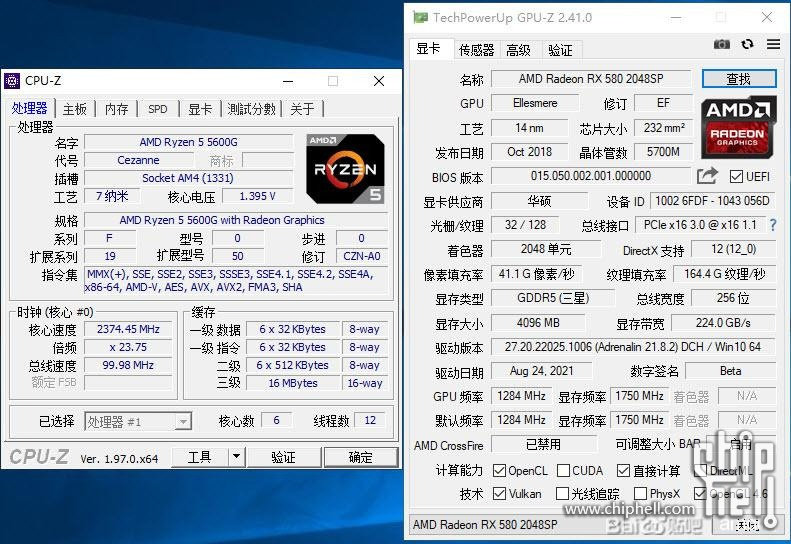Screen dimensions: 791x544
Task: Click the core voltage value 1.395 V
Action: (257, 196)
